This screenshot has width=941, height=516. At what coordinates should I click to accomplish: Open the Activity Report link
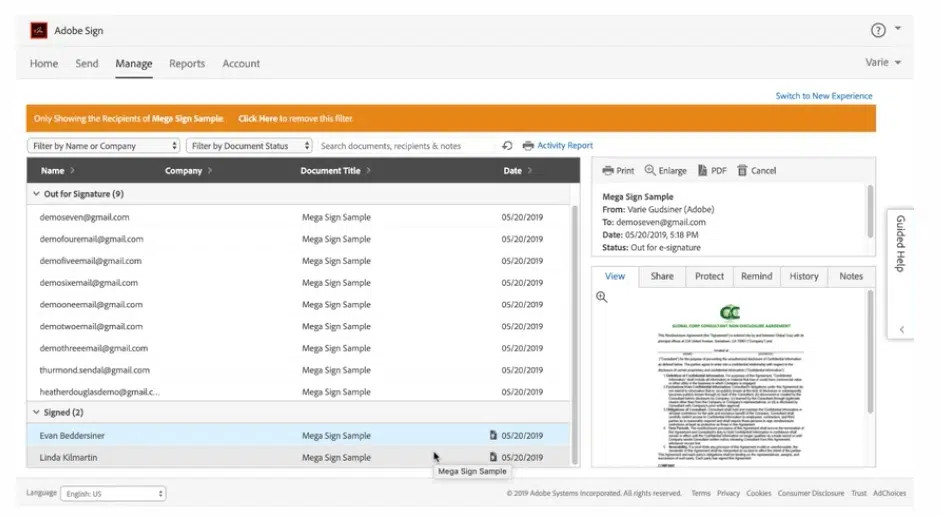pyautogui.click(x=565, y=145)
